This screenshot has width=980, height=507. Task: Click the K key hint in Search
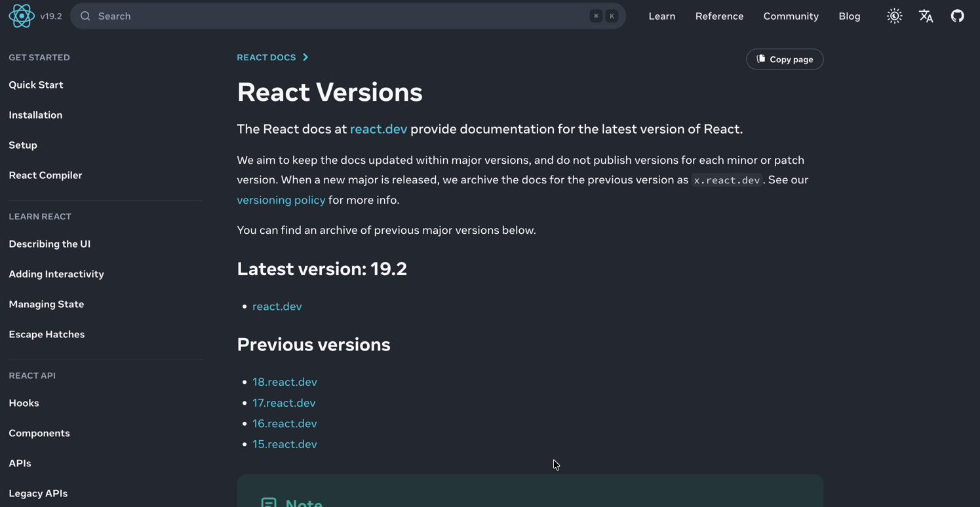click(612, 16)
